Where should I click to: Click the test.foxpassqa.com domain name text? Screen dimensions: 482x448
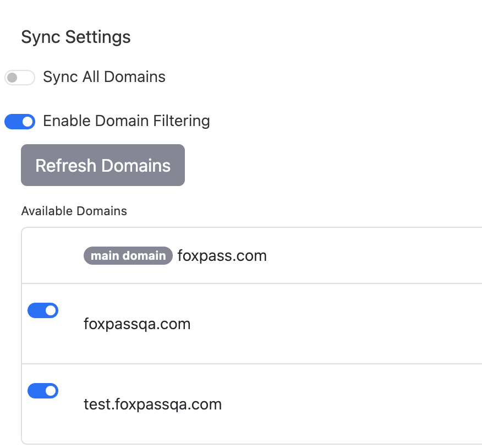152,405
